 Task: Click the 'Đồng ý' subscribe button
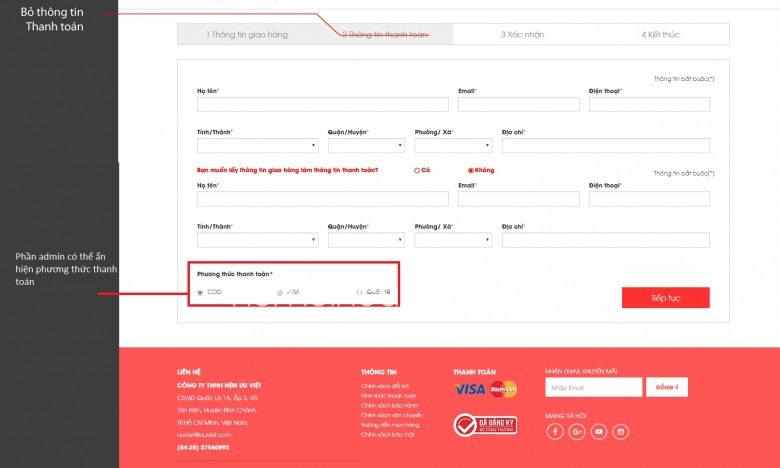coord(668,387)
